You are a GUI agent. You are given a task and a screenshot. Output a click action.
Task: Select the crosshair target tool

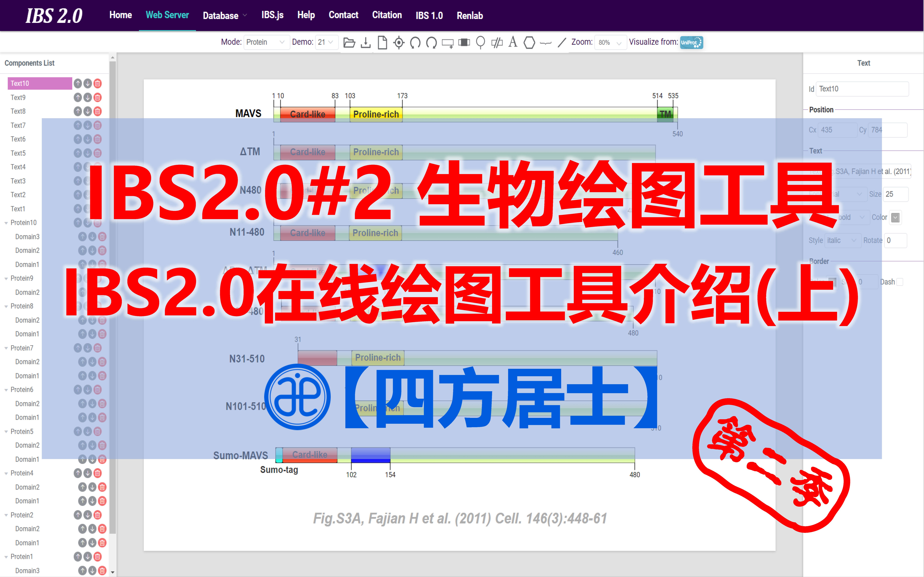point(399,42)
